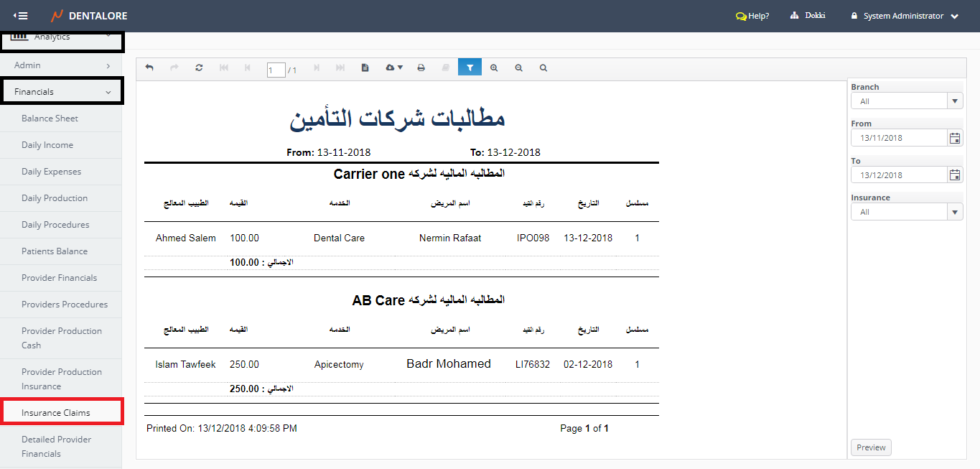Toggle the filter parameters panel icon
This screenshot has height=469, width=980.
470,68
